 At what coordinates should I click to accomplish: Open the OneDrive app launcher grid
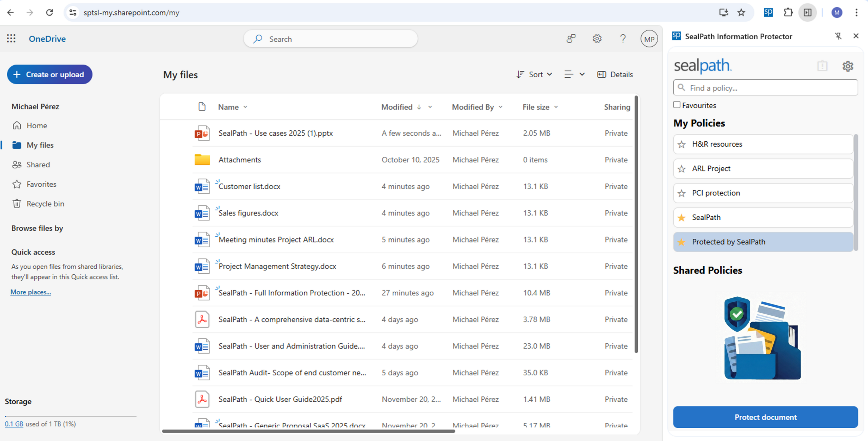coord(11,38)
